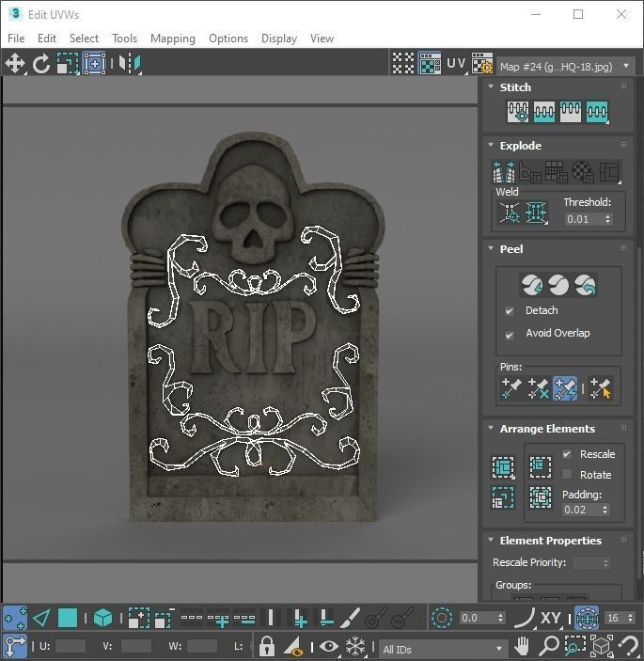Open the All IDs dropdown
Viewport: 644px width, 661px height.
coord(443,649)
